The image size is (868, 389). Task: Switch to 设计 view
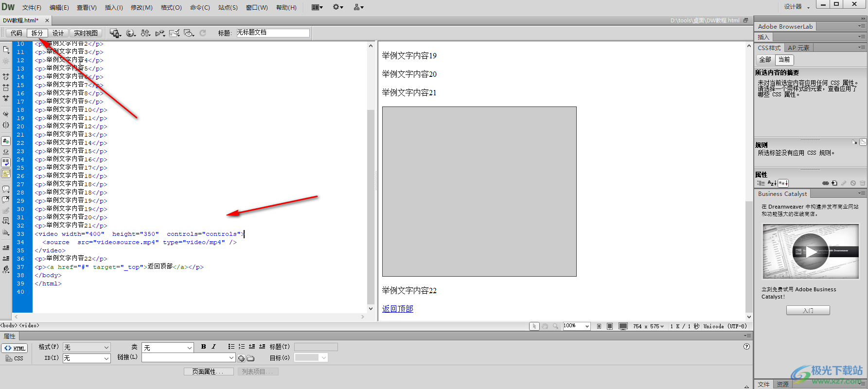[x=58, y=33]
